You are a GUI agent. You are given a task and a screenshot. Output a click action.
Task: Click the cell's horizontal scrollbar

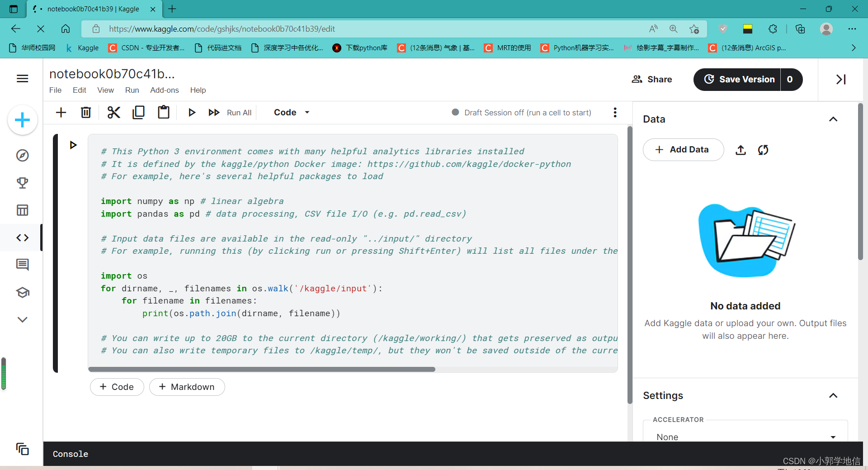coord(262,369)
